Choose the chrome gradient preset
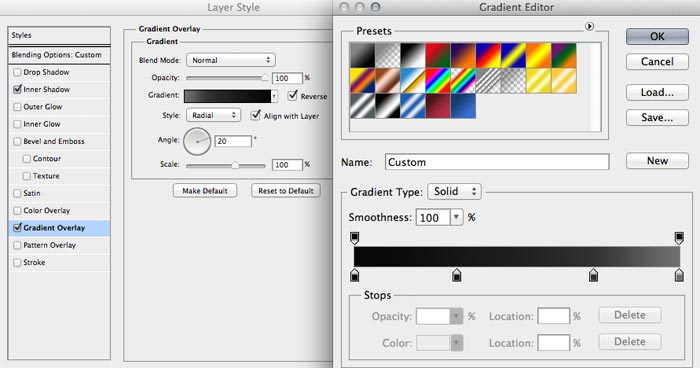The height and width of the screenshot is (368, 700). [412, 81]
